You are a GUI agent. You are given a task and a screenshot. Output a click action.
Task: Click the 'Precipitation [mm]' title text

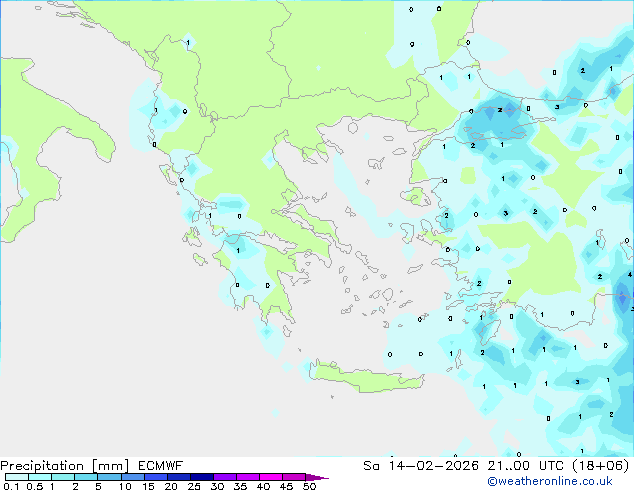(64, 466)
